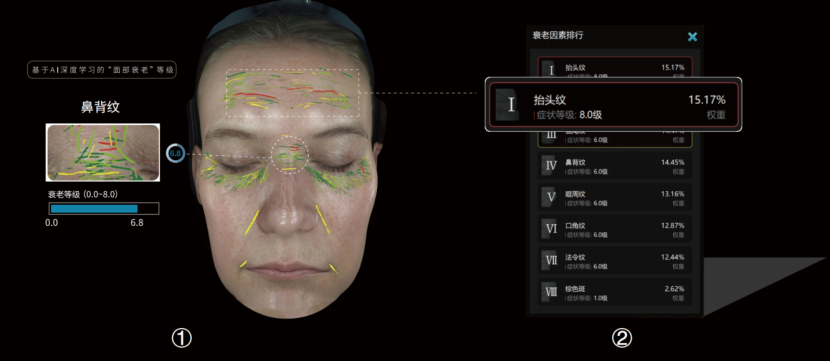Select the 鼻背纹 row ranked IV
The width and height of the screenshot is (830, 362).
[615, 166]
